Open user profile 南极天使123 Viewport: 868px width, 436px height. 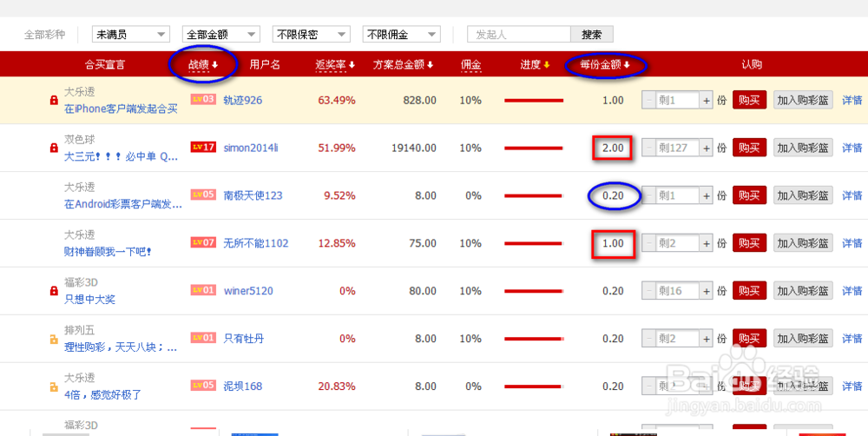(x=253, y=195)
